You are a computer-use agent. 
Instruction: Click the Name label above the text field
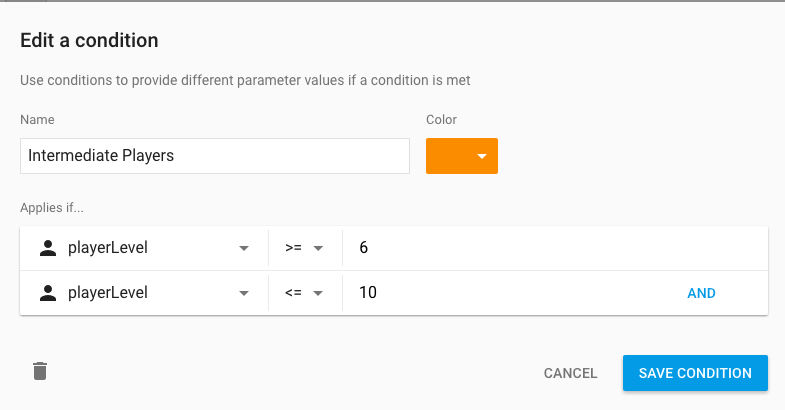37,120
